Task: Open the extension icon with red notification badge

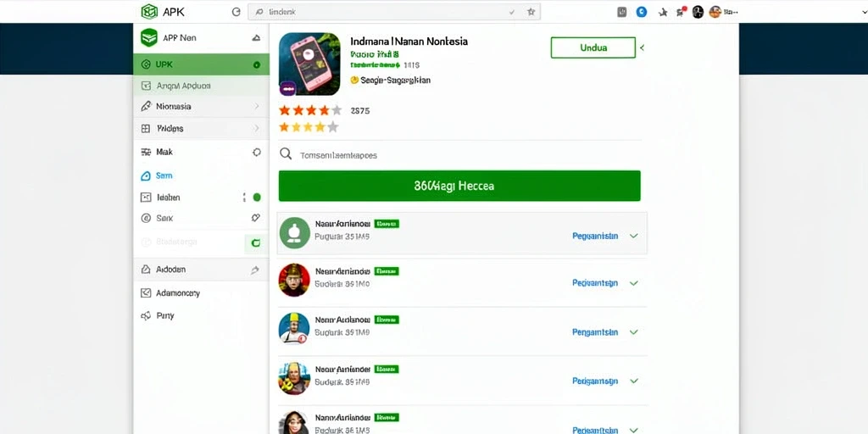Action: [681, 12]
